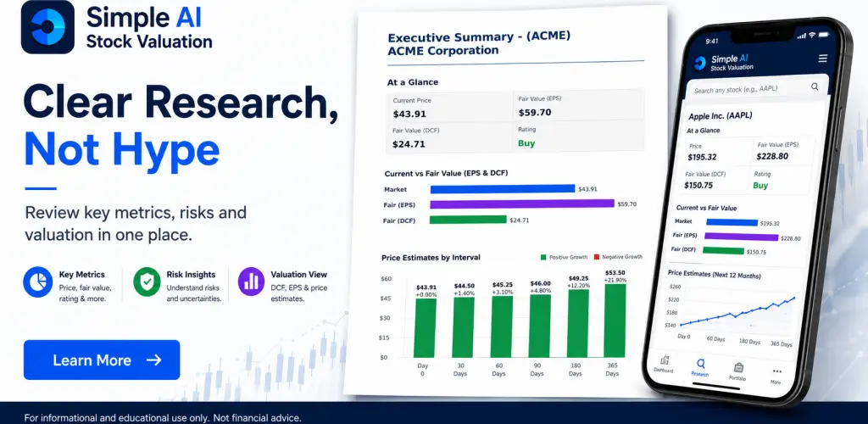This screenshot has height=424, width=868.
Task: Open the Portfolio tab on phone
Action: [738, 371]
